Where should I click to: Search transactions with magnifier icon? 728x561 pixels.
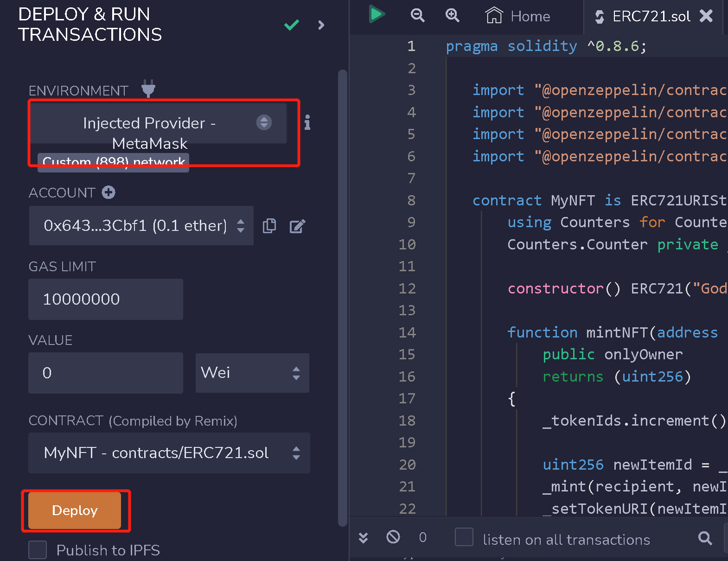click(705, 538)
